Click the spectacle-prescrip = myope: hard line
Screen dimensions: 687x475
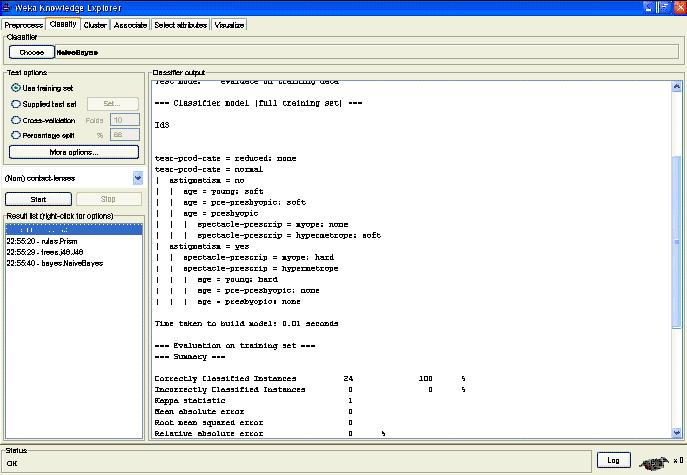(259, 257)
